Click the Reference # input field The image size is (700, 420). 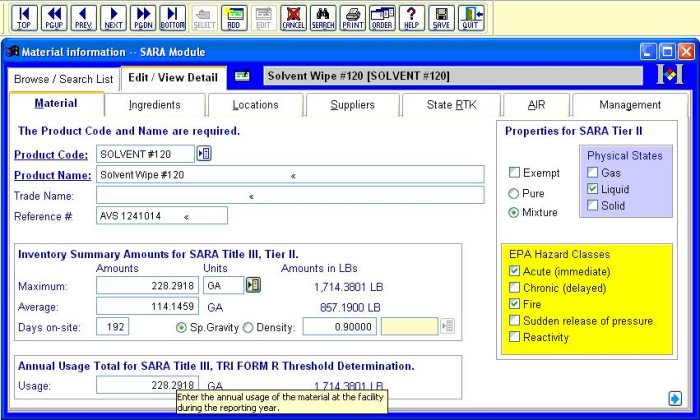tap(161, 216)
